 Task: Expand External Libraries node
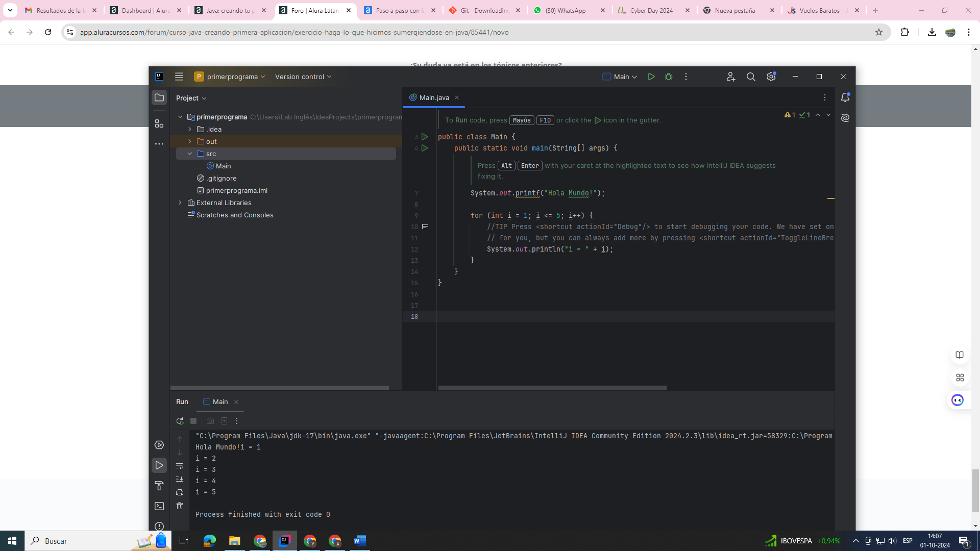[180, 203]
